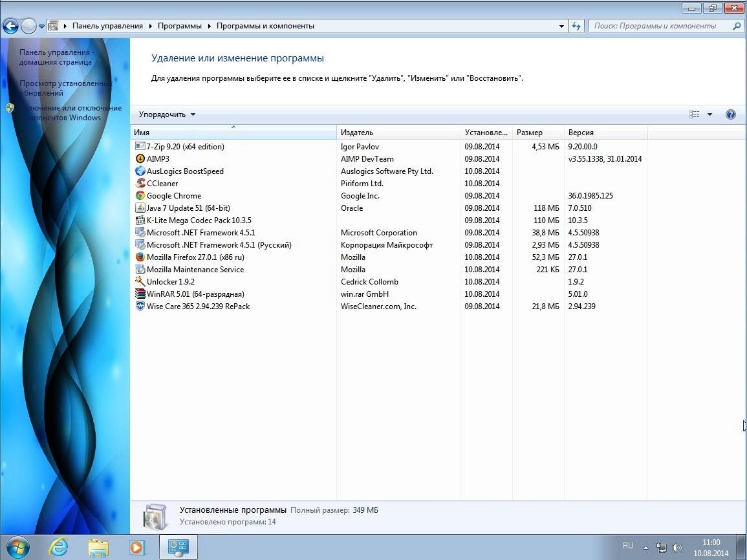Click 221 КБ size cell

pyautogui.click(x=547, y=270)
